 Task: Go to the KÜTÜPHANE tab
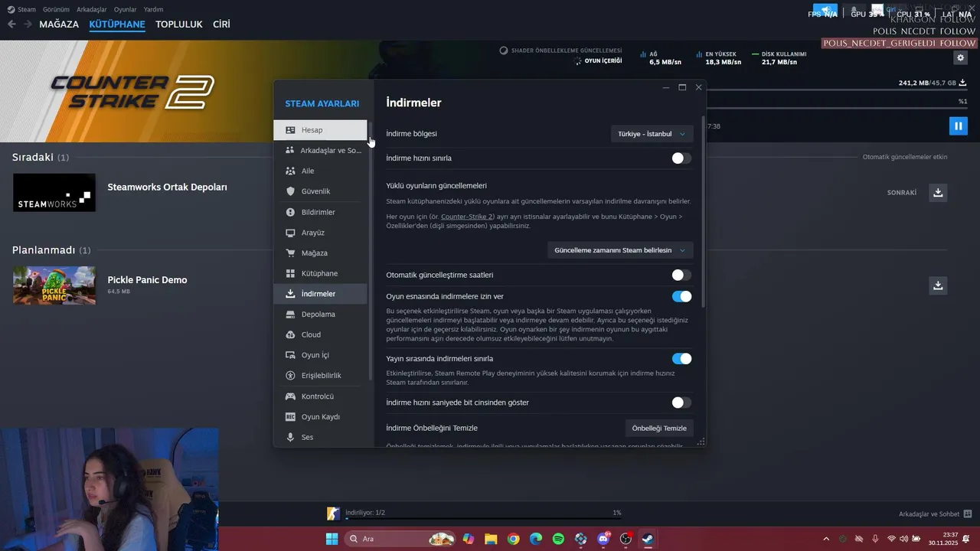[x=117, y=24]
